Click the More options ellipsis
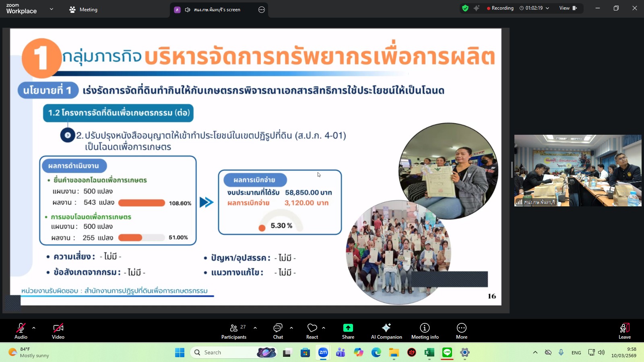The height and width of the screenshot is (362, 644). coord(461,330)
